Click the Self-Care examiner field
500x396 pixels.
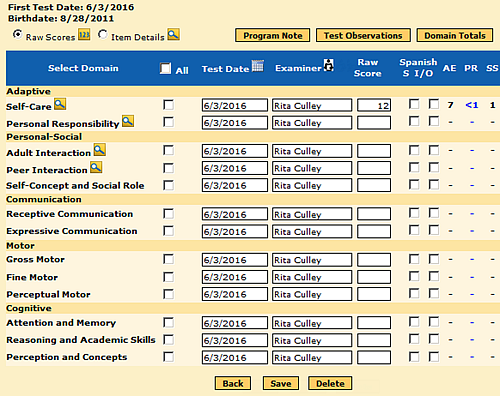pyautogui.click(x=312, y=105)
